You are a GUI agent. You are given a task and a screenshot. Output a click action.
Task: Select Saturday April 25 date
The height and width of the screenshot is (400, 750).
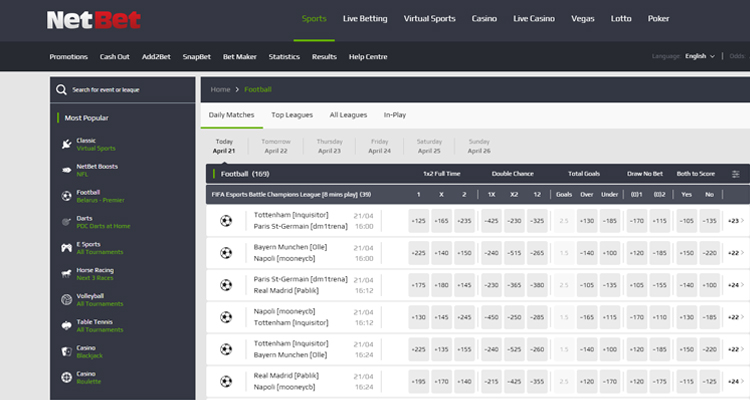[x=429, y=146]
